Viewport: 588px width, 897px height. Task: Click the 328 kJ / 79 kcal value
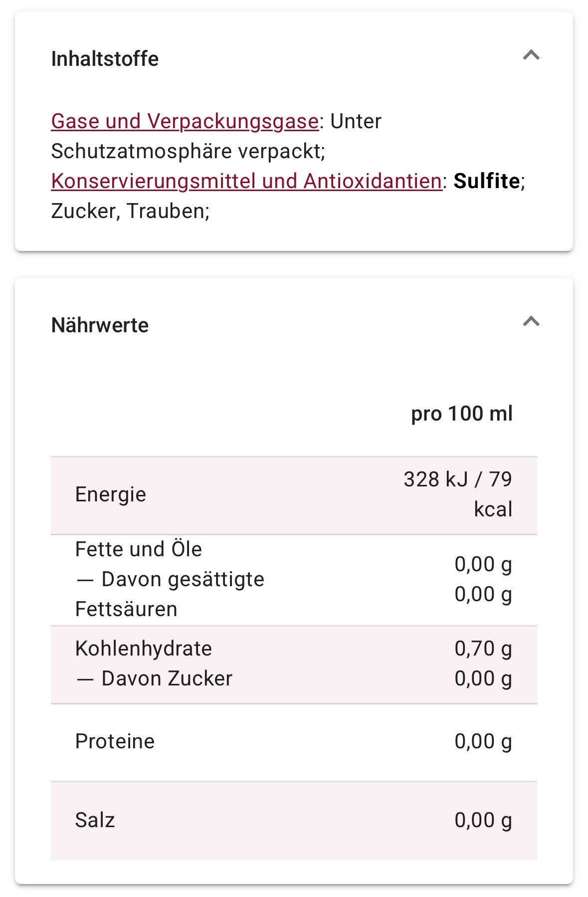[x=458, y=494]
